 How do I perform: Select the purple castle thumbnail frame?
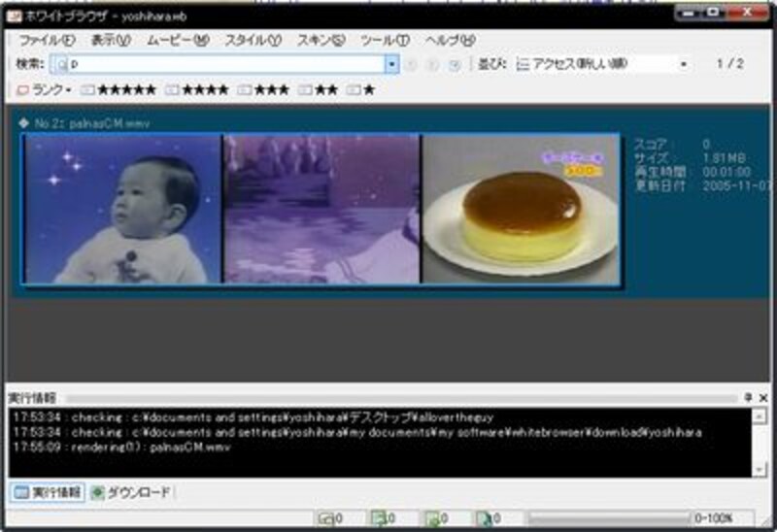[x=321, y=209]
